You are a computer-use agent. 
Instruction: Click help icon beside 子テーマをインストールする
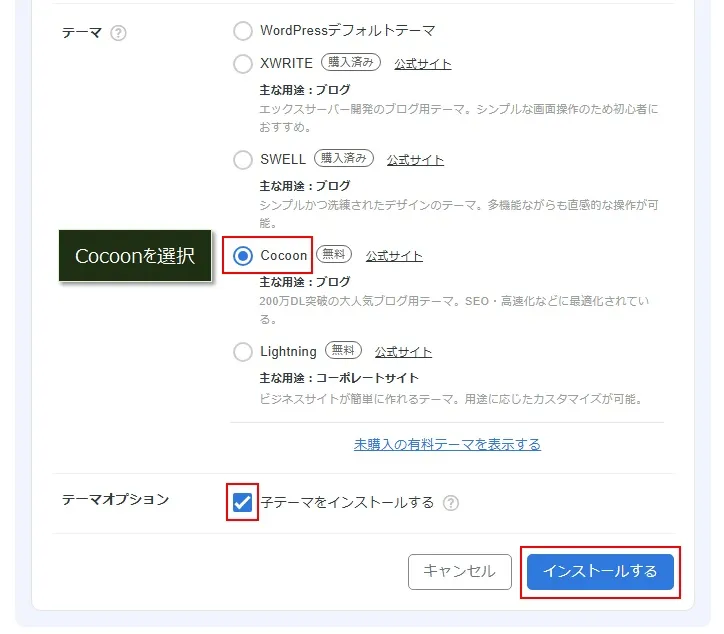coord(451,503)
